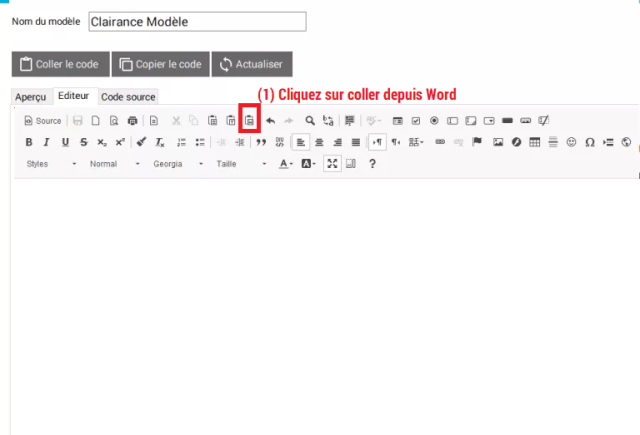The image size is (640, 435).
Task: Open the special character Omega icon
Action: [590, 142]
